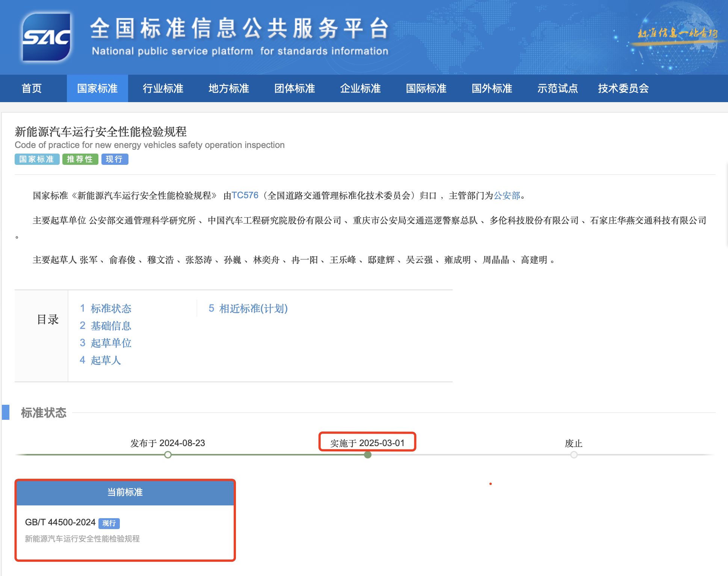The image size is (728, 576).
Task: Click the 发布于 2024-08-23 timeline marker
Action: 168,455
